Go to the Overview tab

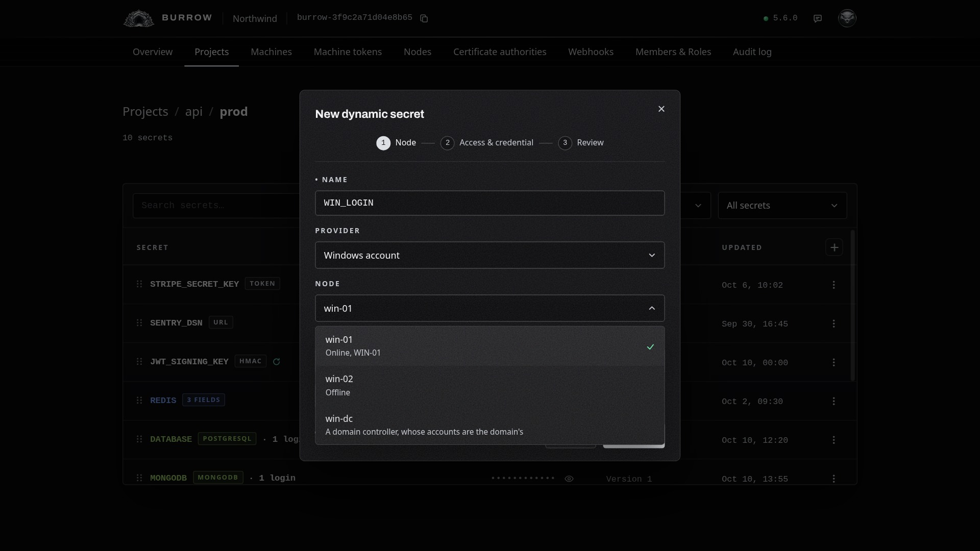(x=153, y=52)
